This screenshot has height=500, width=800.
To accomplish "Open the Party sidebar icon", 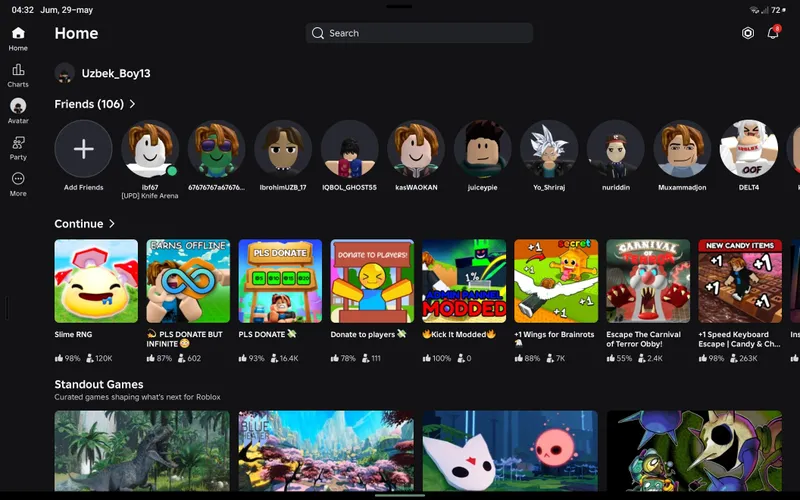I will click(x=18, y=142).
